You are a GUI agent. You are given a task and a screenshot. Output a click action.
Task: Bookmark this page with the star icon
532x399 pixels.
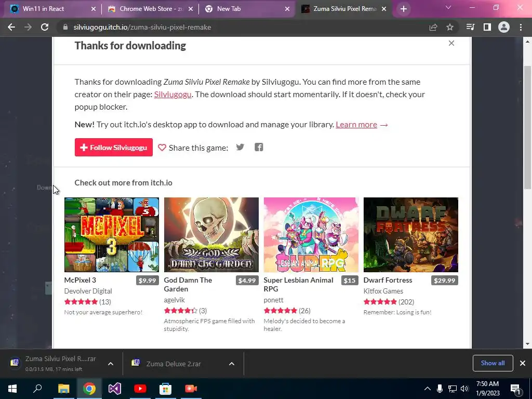tap(450, 27)
